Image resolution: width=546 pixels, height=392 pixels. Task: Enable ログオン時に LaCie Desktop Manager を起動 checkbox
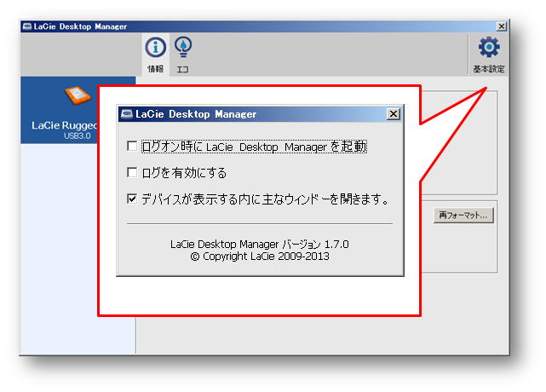pos(132,146)
